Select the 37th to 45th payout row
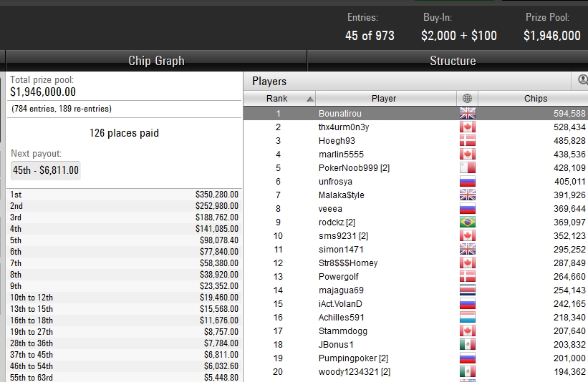The height and width of the screenshot is (382, 588). [x=124, y=355]
